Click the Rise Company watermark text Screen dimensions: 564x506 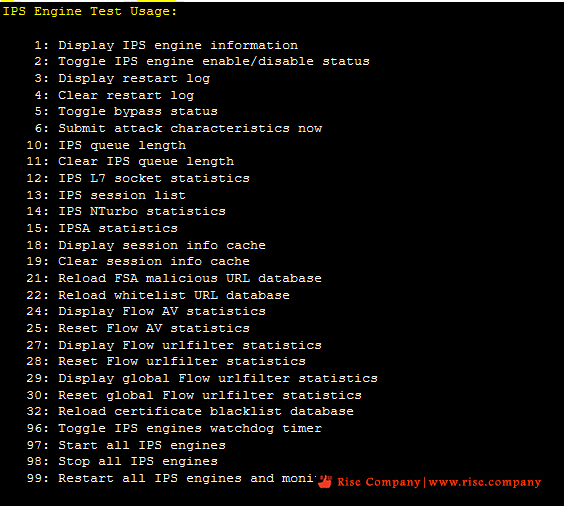[379, 482]
